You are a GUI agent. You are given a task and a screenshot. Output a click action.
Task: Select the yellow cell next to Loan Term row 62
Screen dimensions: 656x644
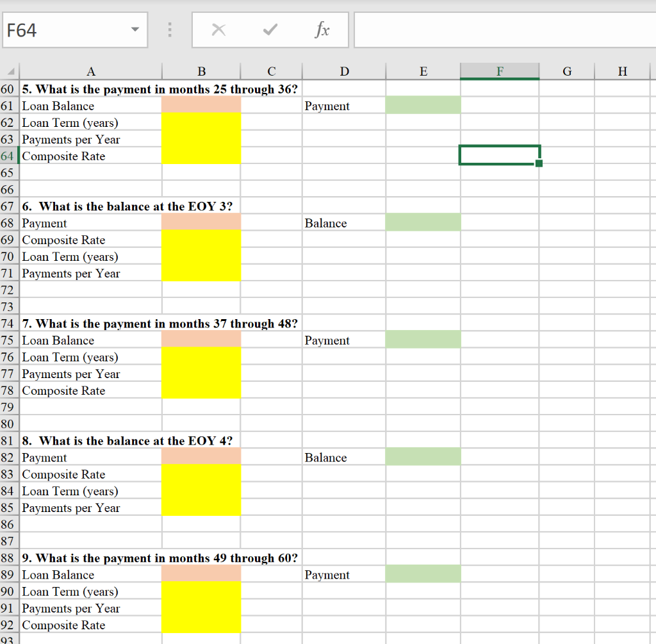(201, 122)
